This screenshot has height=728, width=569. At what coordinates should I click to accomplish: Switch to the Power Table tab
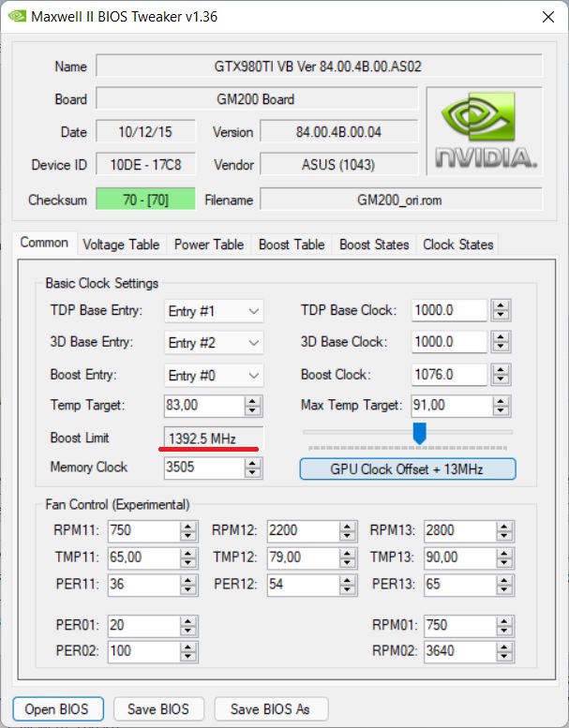(x=208, y=245)
